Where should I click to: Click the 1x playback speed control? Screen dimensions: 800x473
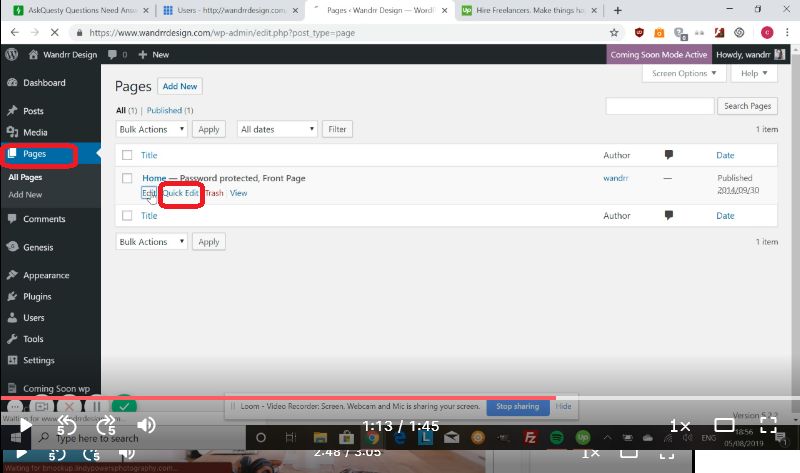coord(680,425)
